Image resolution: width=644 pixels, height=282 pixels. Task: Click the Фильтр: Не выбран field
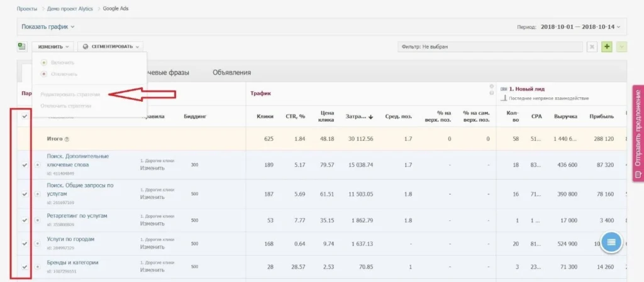(490, 46)
